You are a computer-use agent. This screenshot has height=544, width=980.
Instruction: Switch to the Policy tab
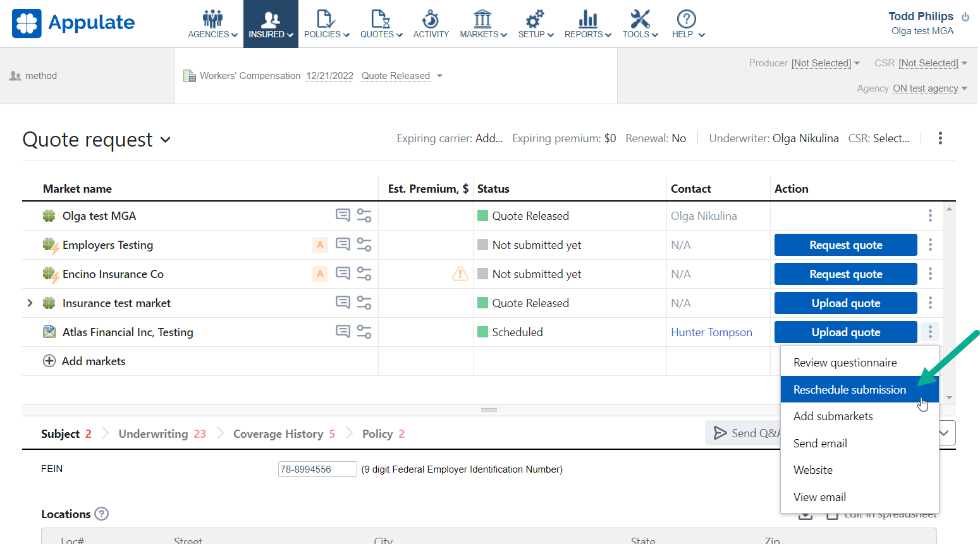(x=384, y=434)
